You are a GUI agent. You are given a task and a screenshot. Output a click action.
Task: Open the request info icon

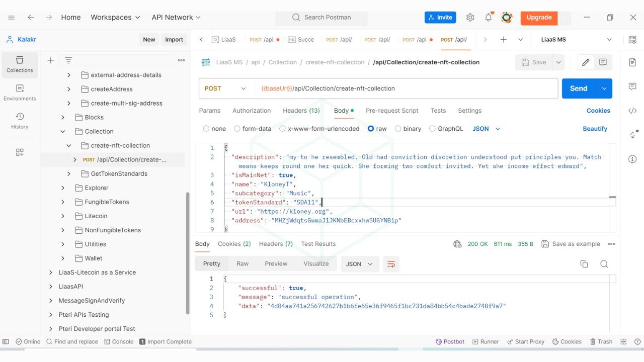pyautogui.click(x=632, y=159)
